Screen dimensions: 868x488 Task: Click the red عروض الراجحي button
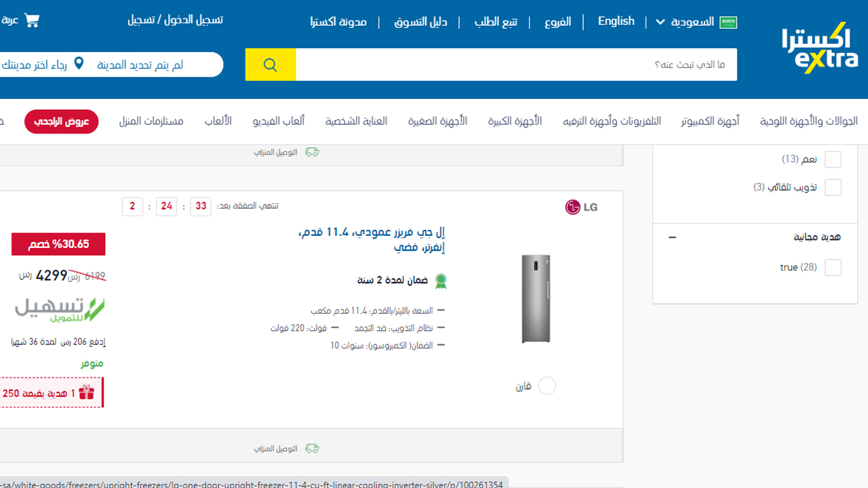tap(62, 122)
